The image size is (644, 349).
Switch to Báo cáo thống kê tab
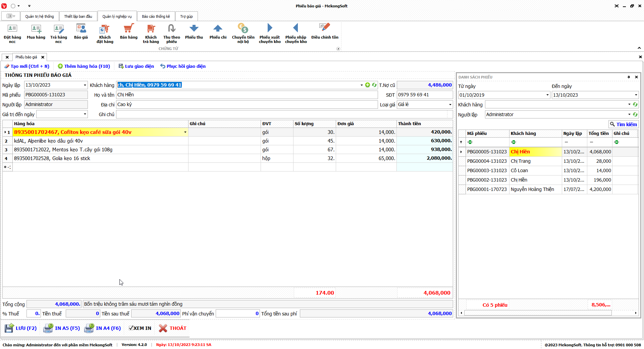click(156, 16)
